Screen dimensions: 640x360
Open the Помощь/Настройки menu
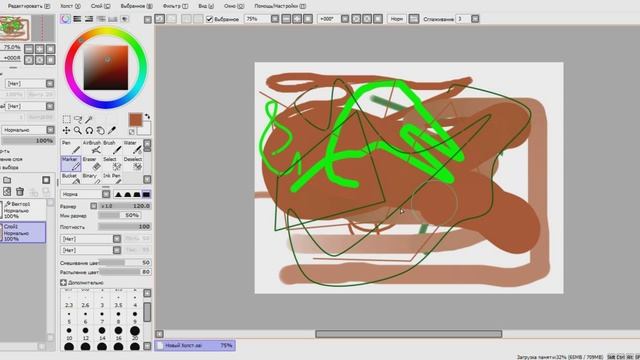point(280,6)
